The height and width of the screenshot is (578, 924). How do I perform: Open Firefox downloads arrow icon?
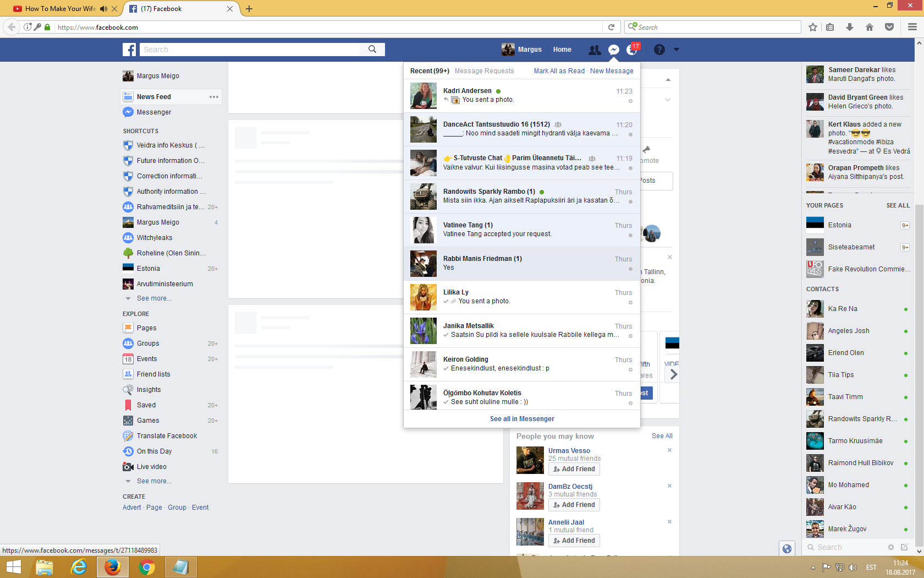click(x=850, y=27)
